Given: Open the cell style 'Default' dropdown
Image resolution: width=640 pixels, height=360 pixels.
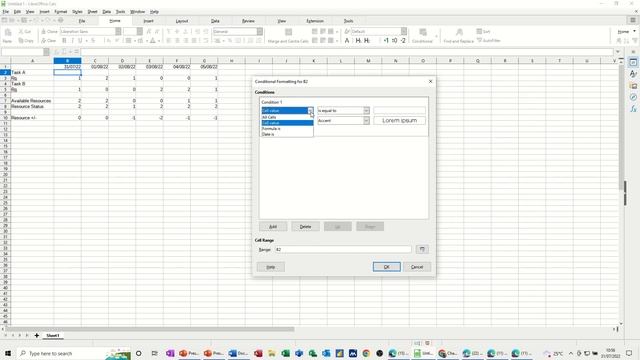Looking at the screenshot, I should 404,31.
